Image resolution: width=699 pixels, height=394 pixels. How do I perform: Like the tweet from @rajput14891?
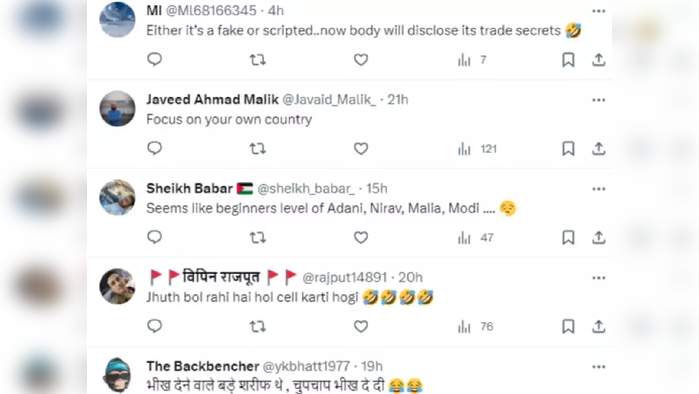(361, 327)
